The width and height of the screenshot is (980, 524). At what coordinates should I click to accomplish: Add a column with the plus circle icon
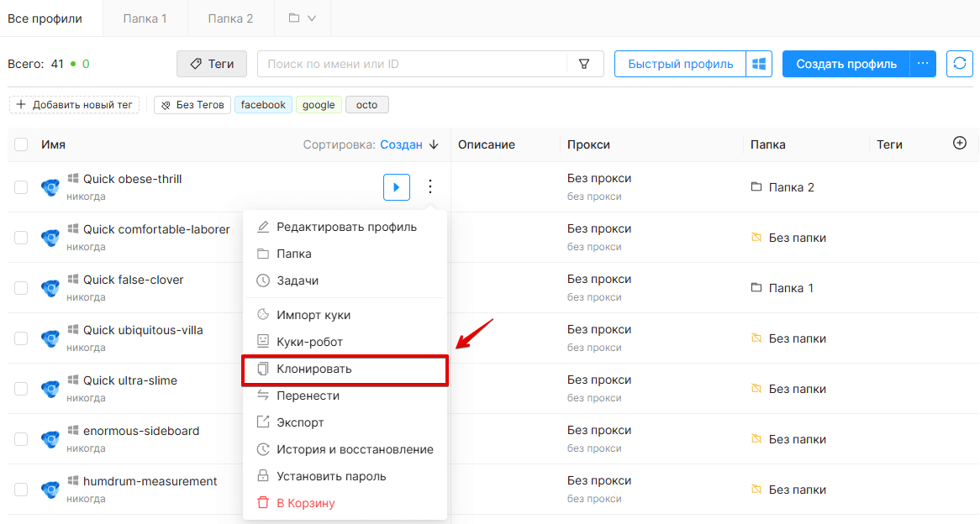point(959,144)
